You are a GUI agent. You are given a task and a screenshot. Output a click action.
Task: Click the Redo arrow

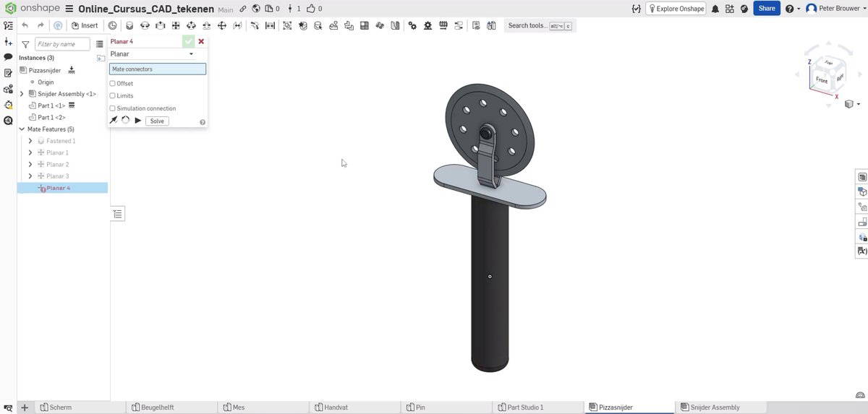click(x=41, y=25)
